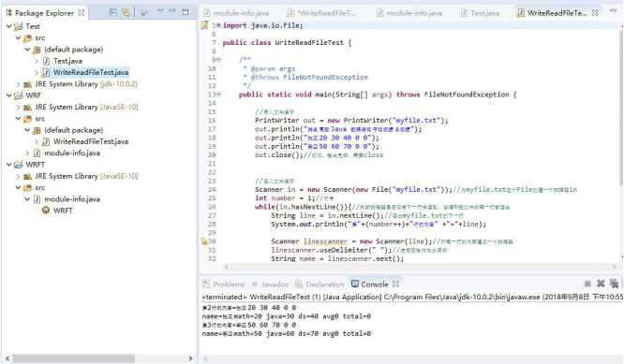The width and height of the screenshot is (624, 364).
Task: Click the WRF project folder icon
Action: 19,95
